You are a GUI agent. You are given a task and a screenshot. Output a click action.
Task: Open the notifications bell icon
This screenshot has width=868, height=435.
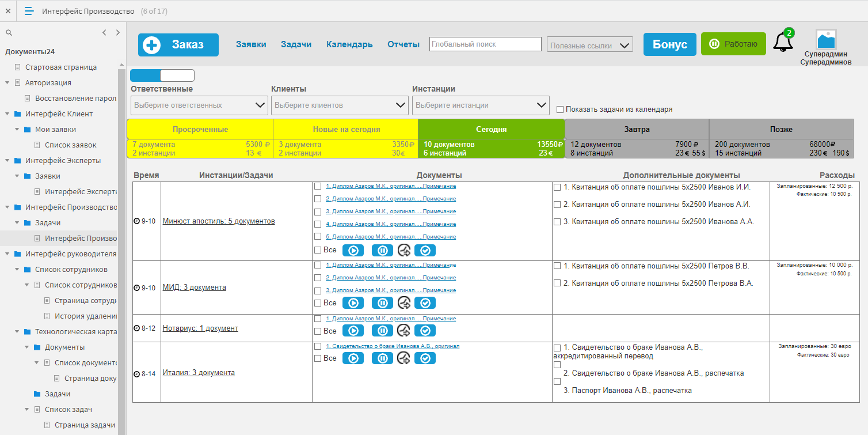coord(782,43)
